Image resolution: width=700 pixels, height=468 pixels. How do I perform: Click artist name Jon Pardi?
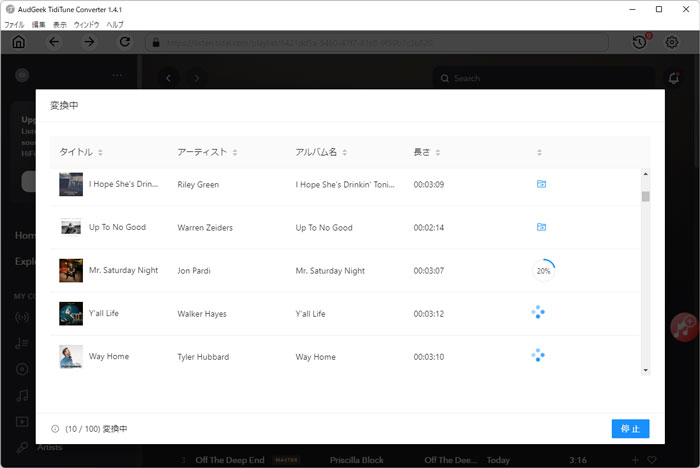(194, 271)
